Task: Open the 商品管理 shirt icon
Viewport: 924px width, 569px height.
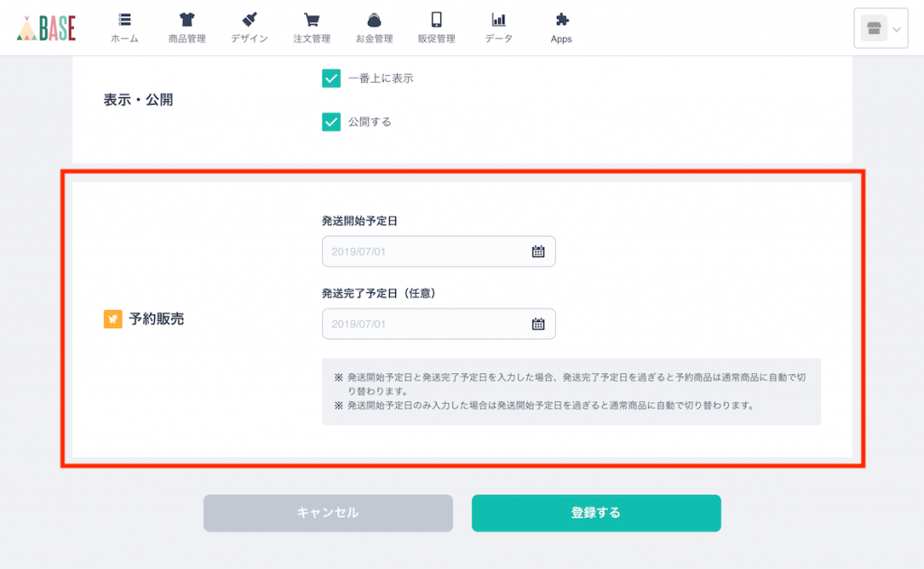Action: click(x=187, y=20)
